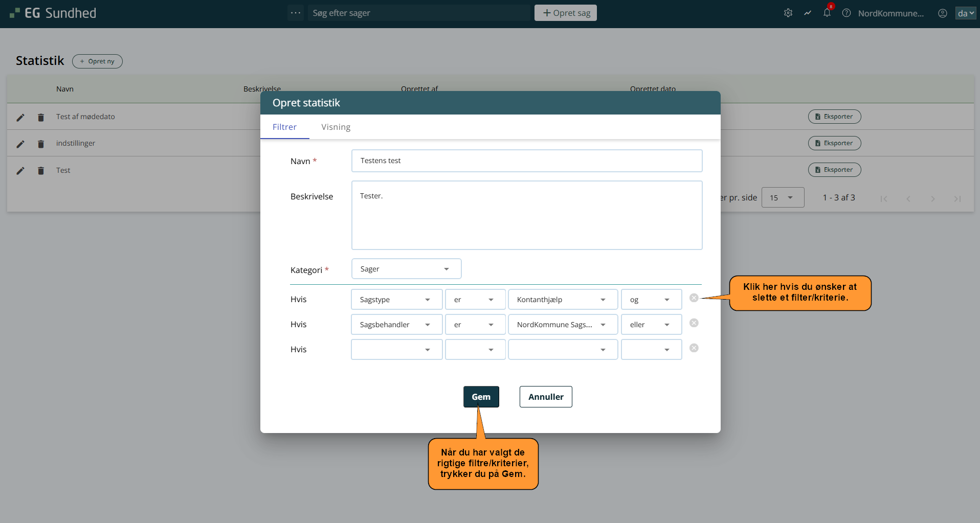Select the Filtrer tab
Screen dimensions: 980x523
[x=284, y=127]
